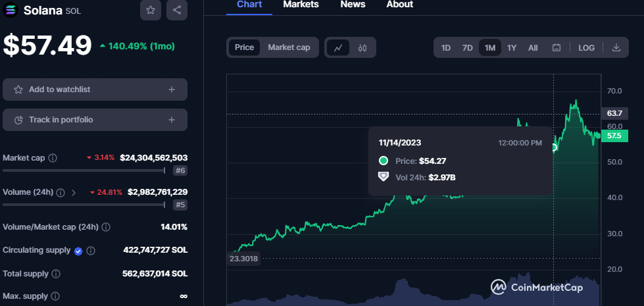Select the 7D time range button

(x=467, y=47)
